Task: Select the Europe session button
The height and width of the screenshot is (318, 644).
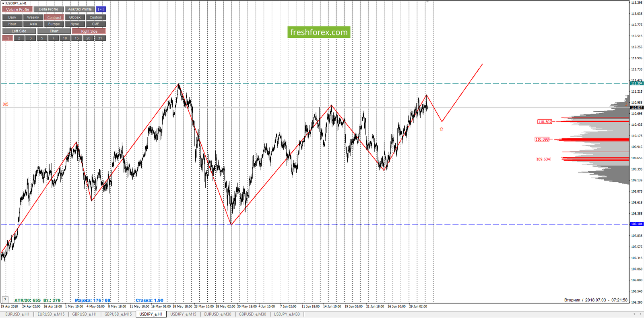Action: (x=54, y=24)
